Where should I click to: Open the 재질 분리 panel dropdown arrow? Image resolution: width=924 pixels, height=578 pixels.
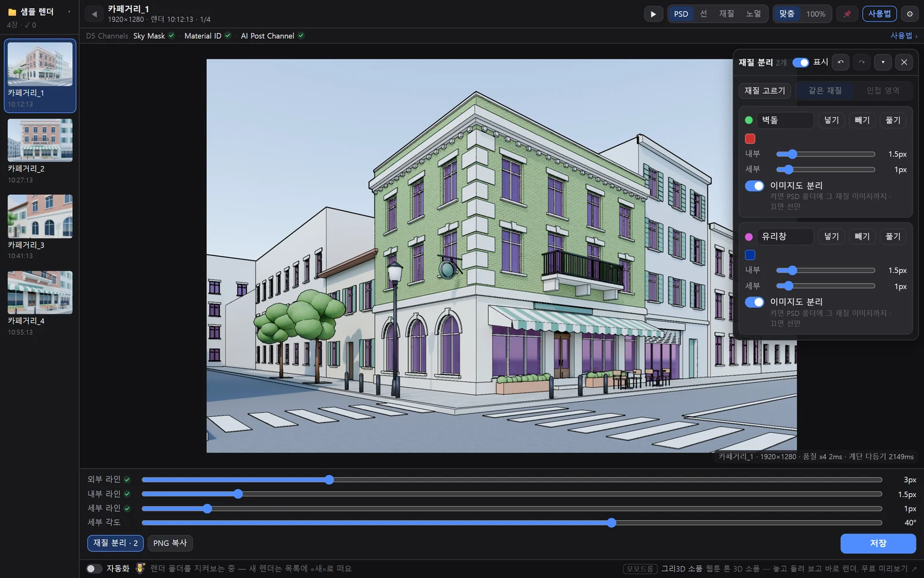(x=883, y=62)
